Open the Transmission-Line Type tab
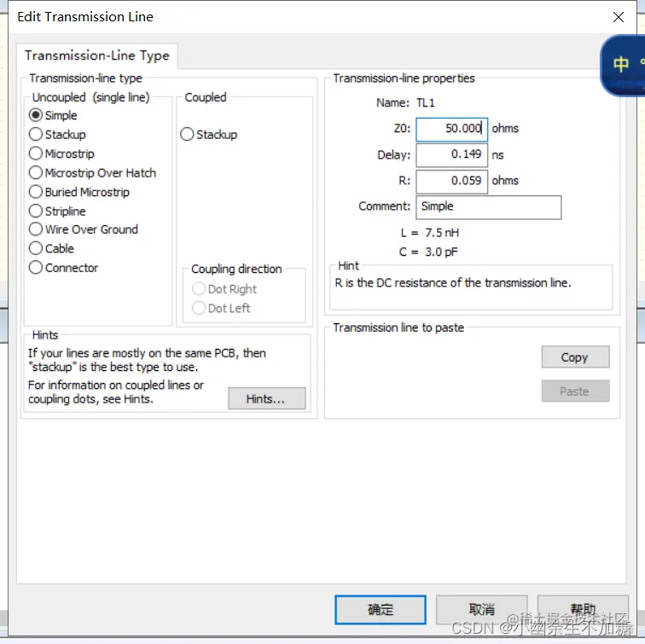The image size is (645, 644). (97, 55)
